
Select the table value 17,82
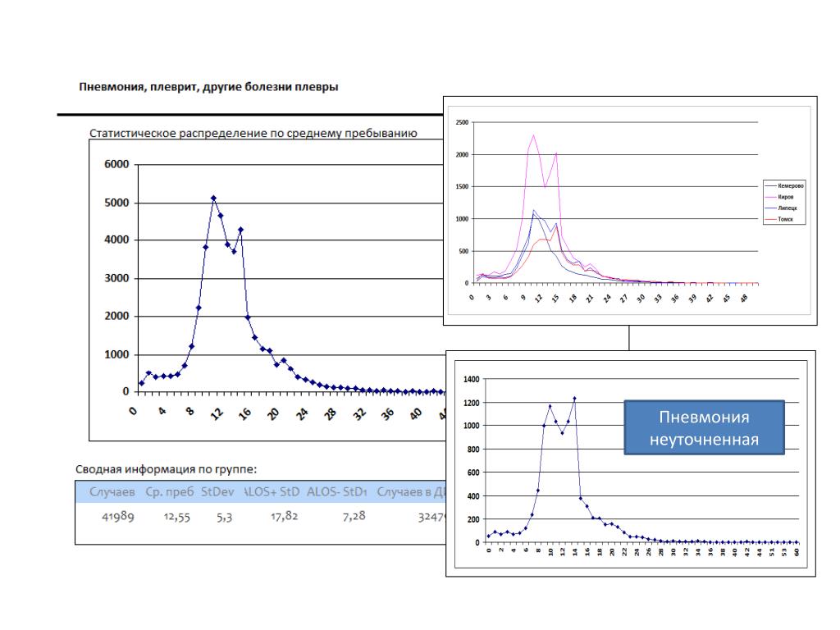[x=284, y=516]
